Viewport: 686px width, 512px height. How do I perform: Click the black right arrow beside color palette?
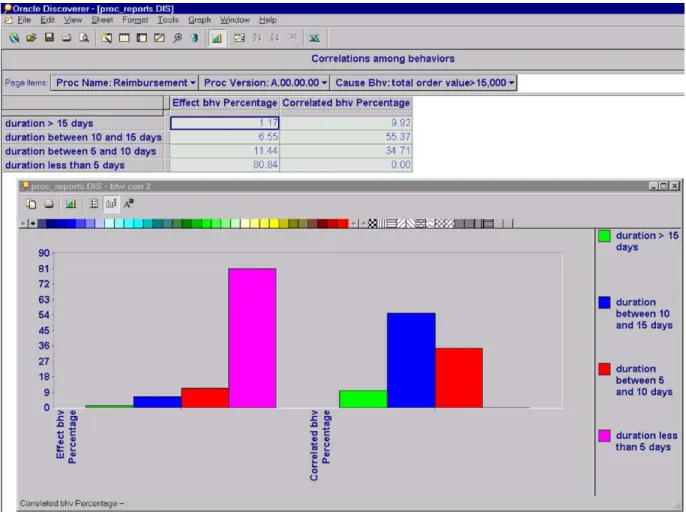(x=33, y=224)
